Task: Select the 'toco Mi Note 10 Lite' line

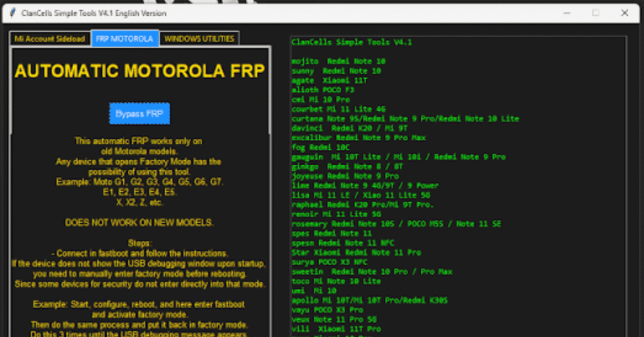Action: (336, 281)
